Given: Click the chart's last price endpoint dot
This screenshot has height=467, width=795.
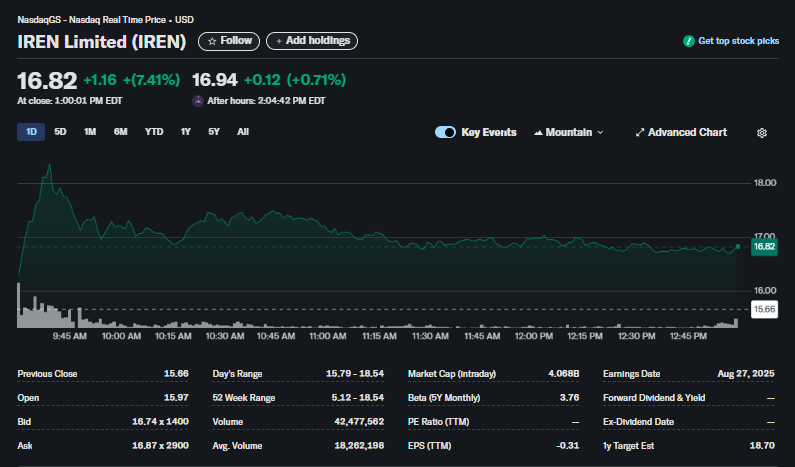Looking at the screenshot, I should 738,246.
